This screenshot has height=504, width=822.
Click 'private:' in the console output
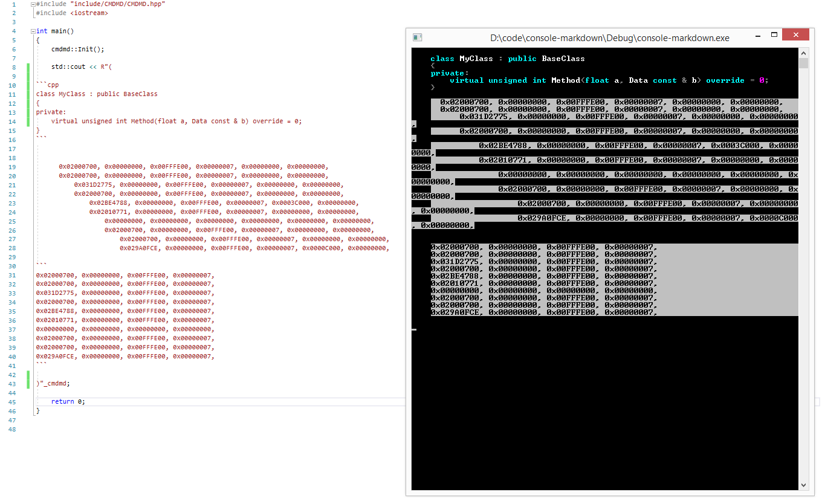[450, 73]
